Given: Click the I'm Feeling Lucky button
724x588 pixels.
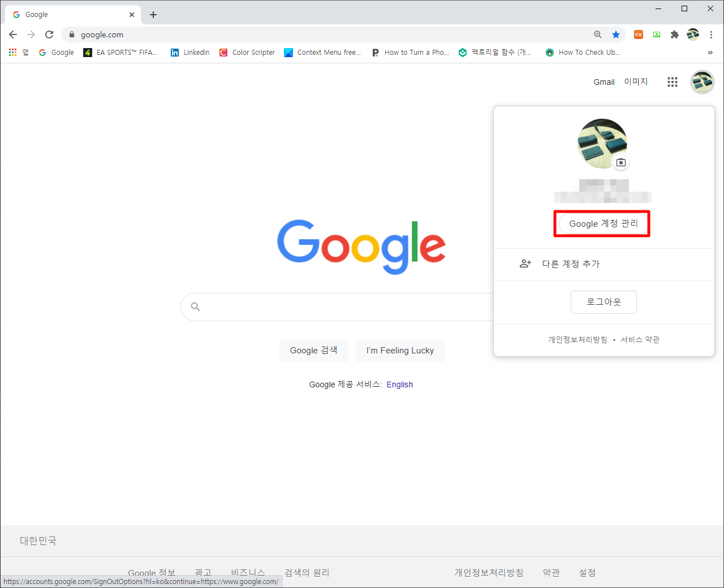Looking at the screenshot, I should click(400, 351).
